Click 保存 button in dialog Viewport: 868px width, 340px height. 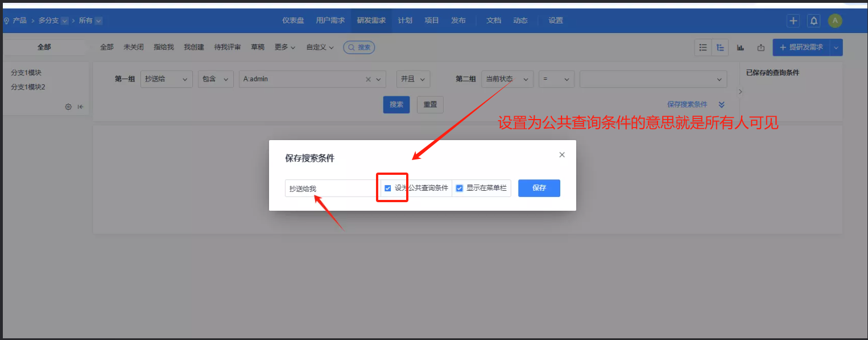539,188
